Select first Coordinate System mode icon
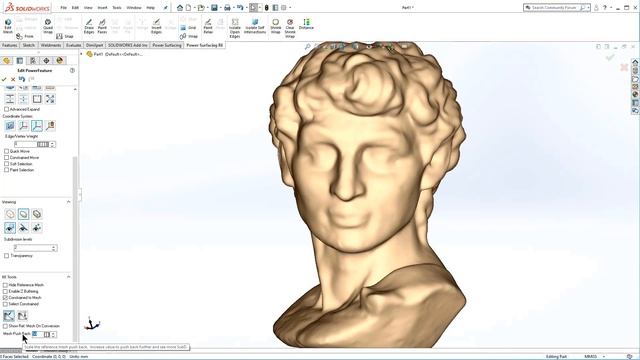640x360 pixels. (10, 126)
